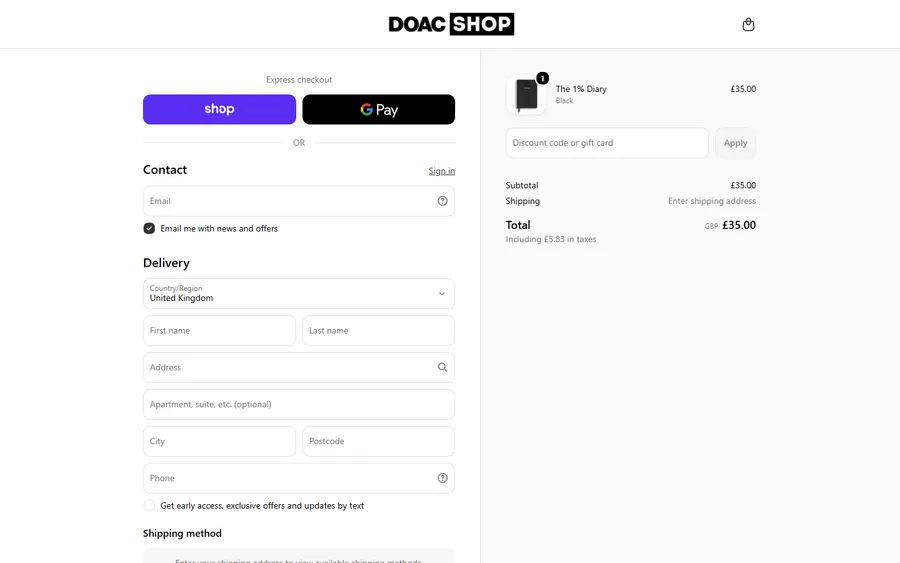Click the quantity badge on the diary thumbnail
This screenshot has height=563, width=900.
click(x=542, y=78)
